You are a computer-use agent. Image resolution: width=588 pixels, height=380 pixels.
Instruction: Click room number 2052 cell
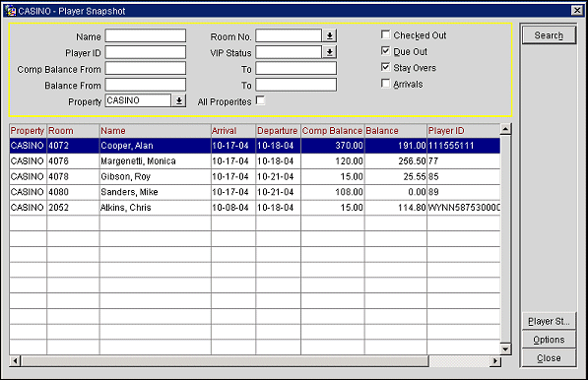pos(73,208)
